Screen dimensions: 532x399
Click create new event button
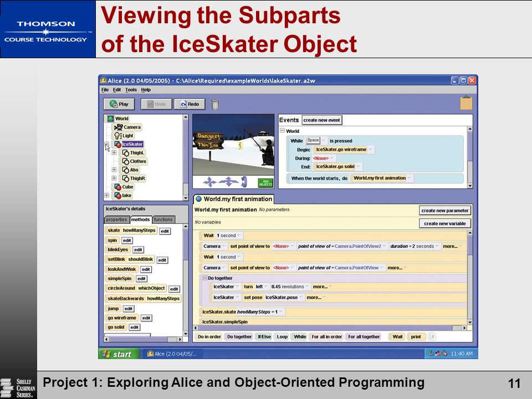321,120
